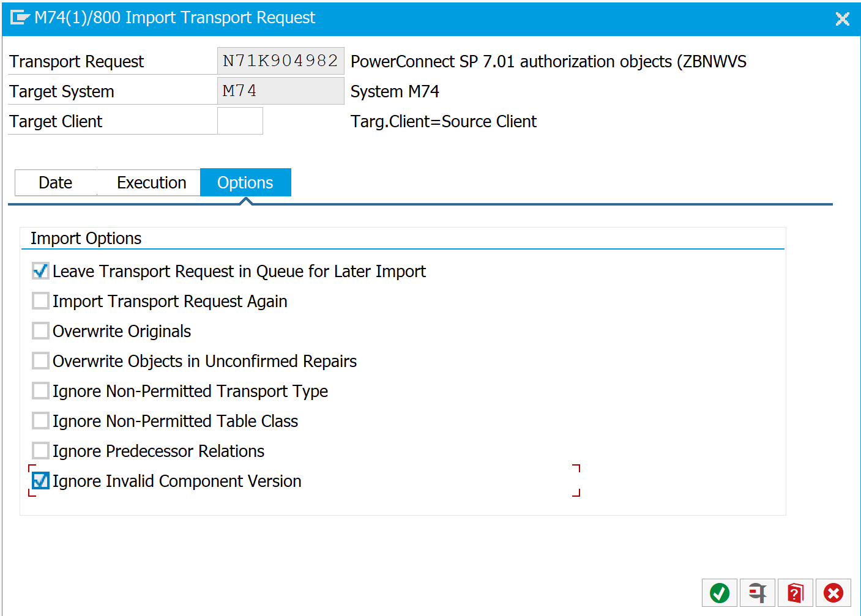
Task: Enable Ignore Non-Permitted Transport Type
Action: pos(40,391)
